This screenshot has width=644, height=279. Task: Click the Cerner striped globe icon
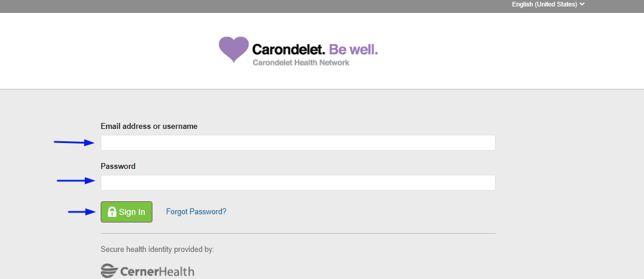109,271
